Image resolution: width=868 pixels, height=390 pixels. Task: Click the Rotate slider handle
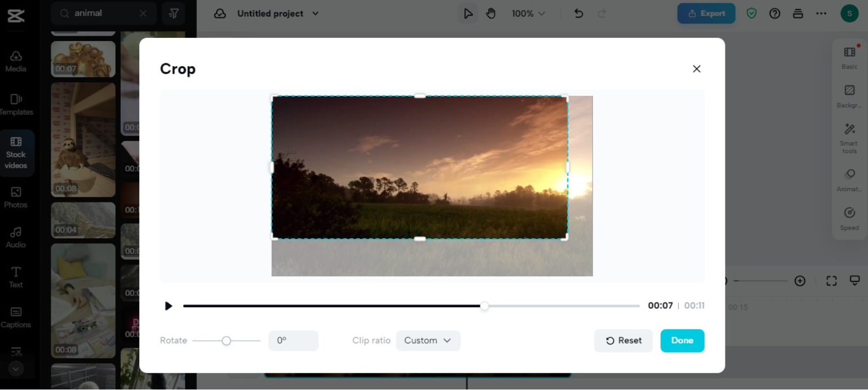point(226,341)
